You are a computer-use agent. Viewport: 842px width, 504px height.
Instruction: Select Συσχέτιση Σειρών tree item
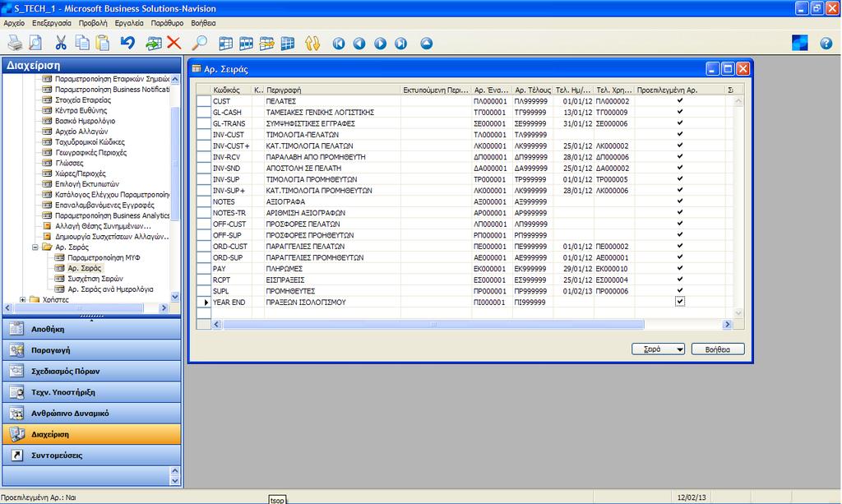tap(95, 279)
